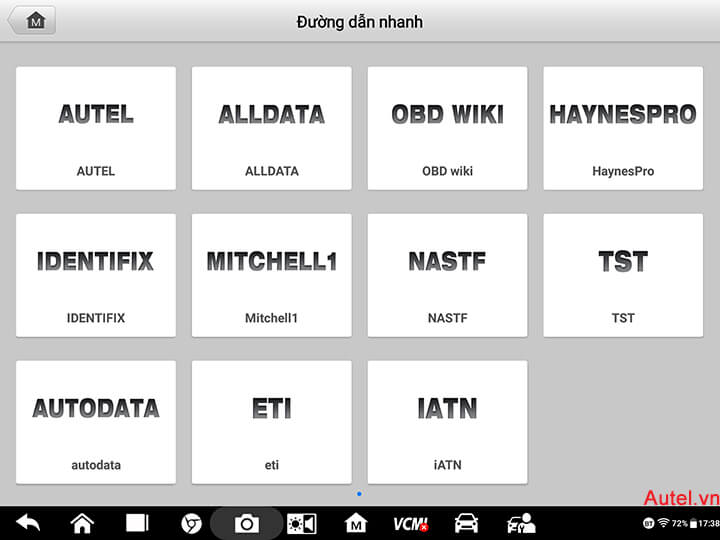Open the Mitchell1 quick link tile

tap(272, 275)
